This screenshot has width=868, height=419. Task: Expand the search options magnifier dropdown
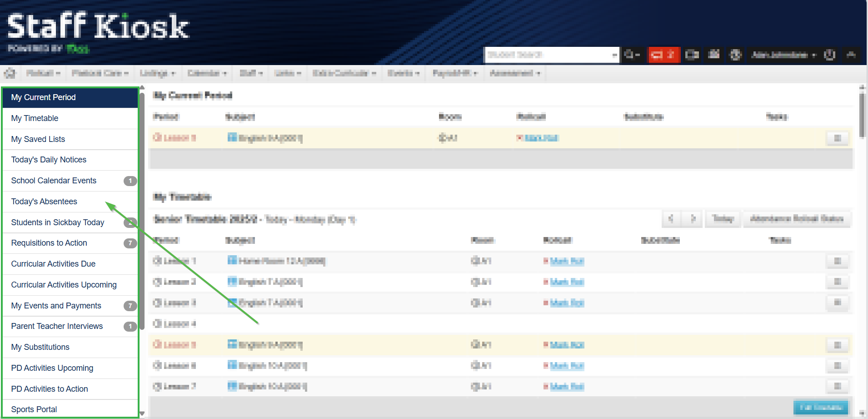pyautogui.click(x=632, y=55)
